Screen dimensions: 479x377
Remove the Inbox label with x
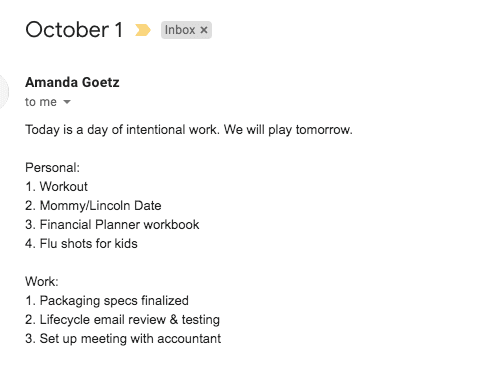pos(204,30)
